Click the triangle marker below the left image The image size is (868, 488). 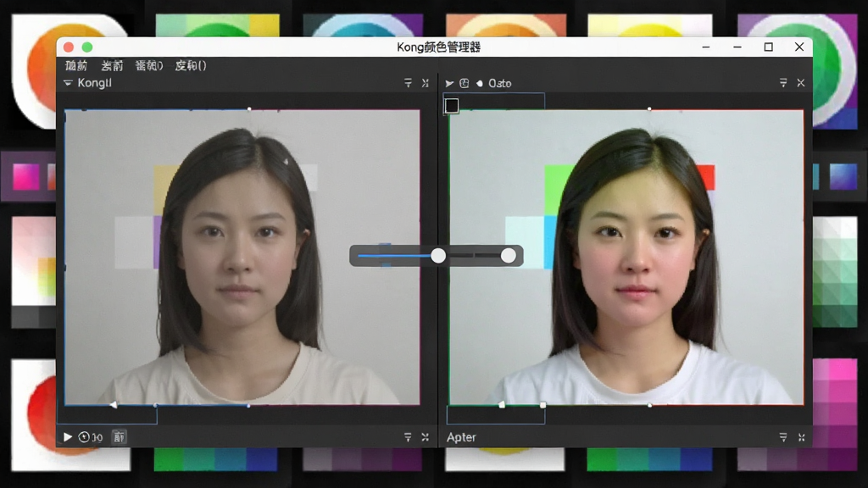click(x=114, y=405)
